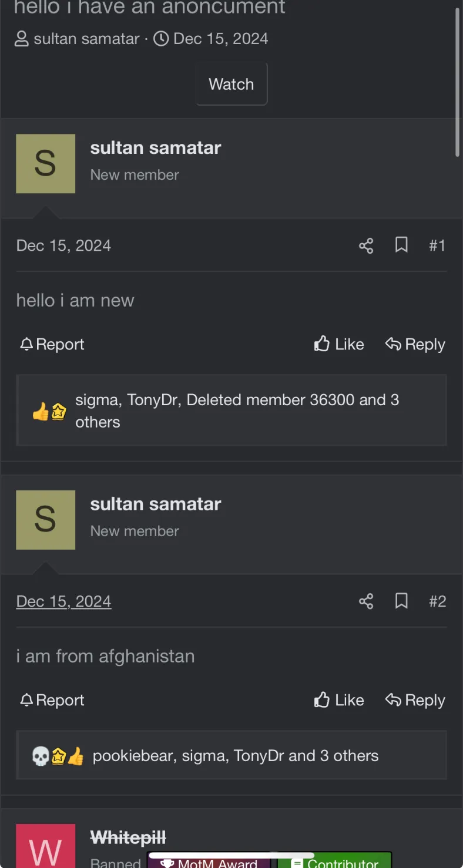
Task: View reactions list with Deleted member 36300
Action: (237, 411)
